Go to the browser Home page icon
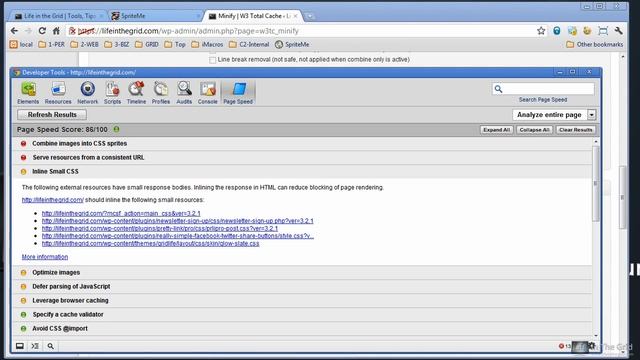Screen dimensions: 640x360 coord(56,31)
